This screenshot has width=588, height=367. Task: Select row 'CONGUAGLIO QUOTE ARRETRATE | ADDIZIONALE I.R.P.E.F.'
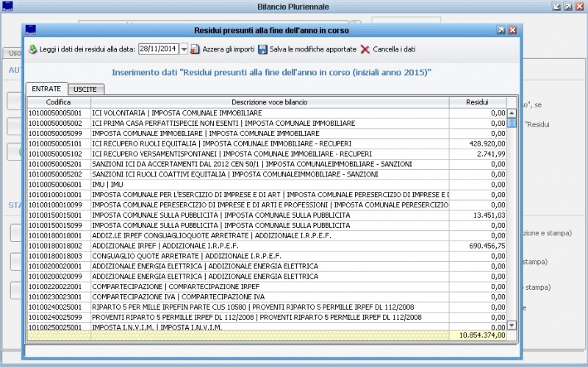click(267, 256)
